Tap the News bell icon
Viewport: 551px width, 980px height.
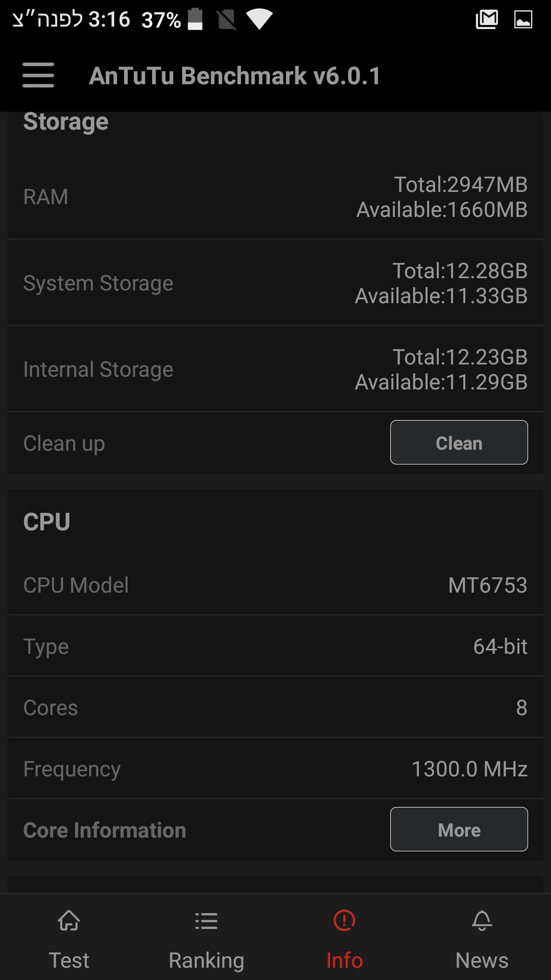click(x=482, y=921)
